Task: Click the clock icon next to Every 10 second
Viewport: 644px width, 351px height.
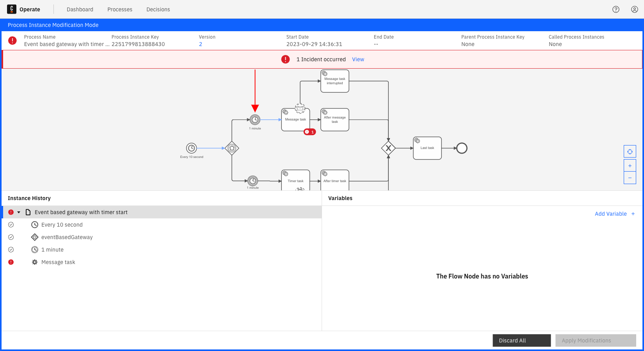Action: pyautogui.click(x=35, y=224)
